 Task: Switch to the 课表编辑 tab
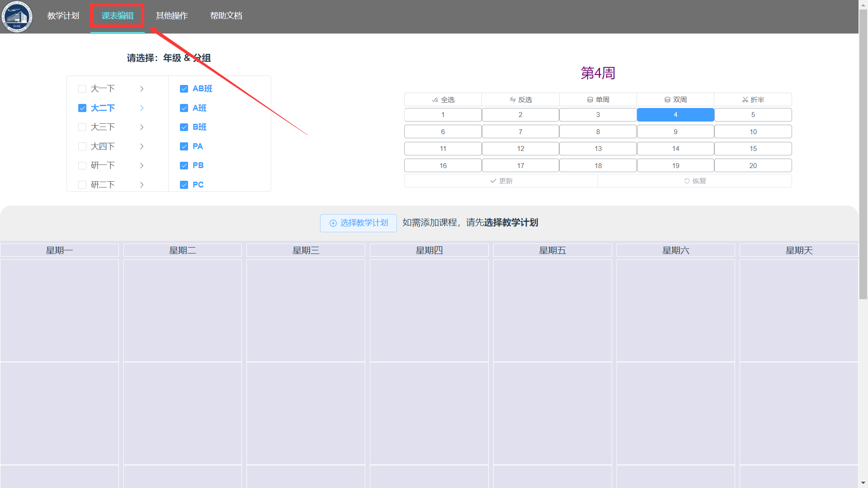[x=118, y=16]
